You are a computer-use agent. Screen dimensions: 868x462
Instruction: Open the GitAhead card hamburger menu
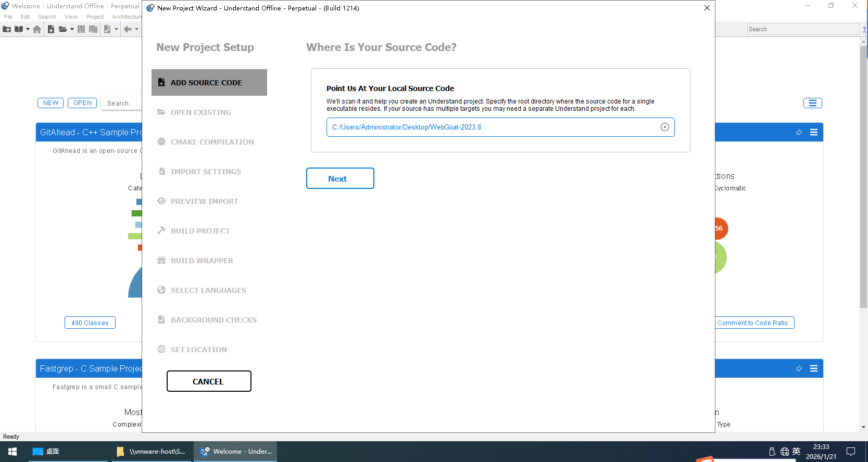(813, 132)
